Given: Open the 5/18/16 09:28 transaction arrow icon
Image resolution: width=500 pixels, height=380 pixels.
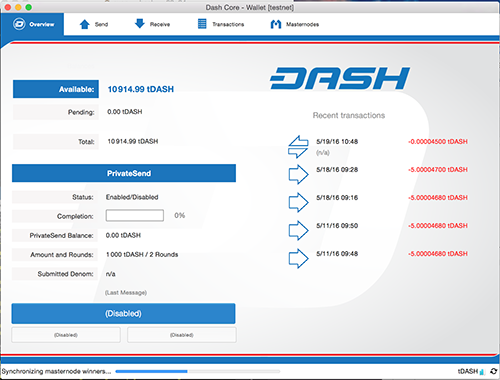Looking at the screenshot, I should pos(298,174).
